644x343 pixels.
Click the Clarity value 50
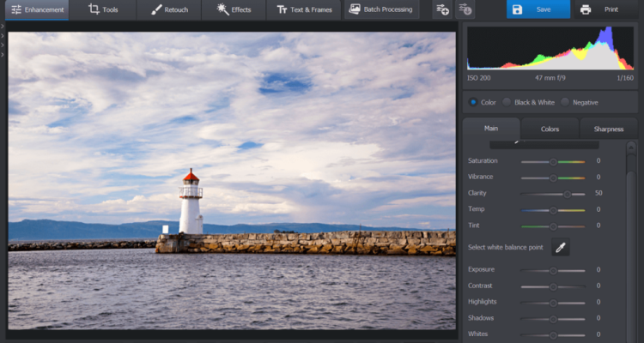[598, 193]
